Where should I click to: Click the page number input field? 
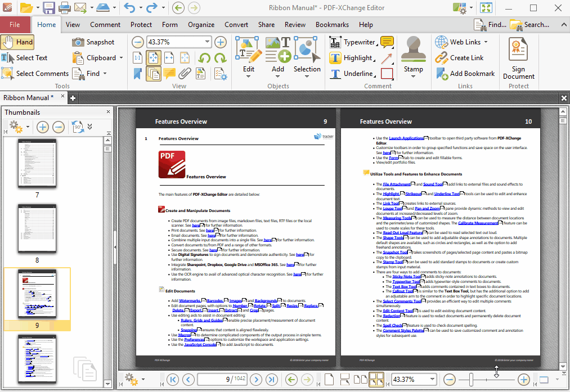pyautogui.click(x=222, y=380)
